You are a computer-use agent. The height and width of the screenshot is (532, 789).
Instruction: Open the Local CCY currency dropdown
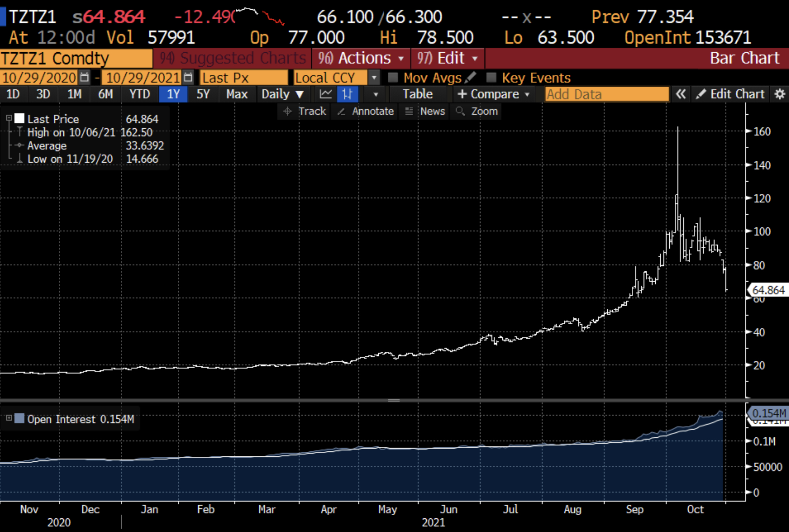(x=374, y=77)
